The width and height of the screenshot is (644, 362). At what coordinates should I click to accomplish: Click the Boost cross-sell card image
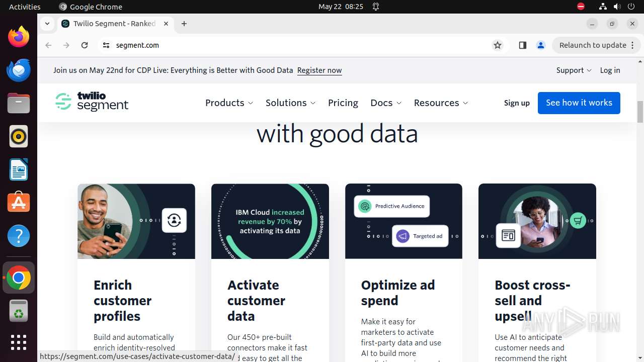537,221
